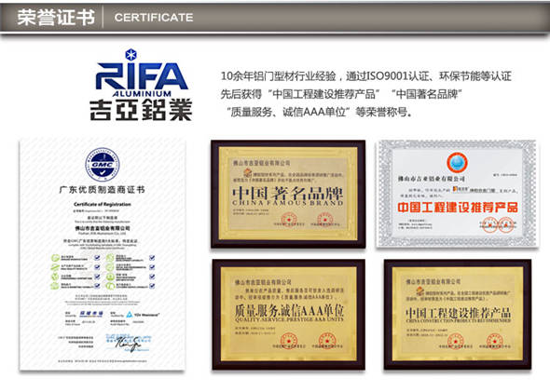Viewport: 550px width, 392px height.
Task: Click top-right blue checkmark box on GMC certificate
Action: click(x=152, y=258)
